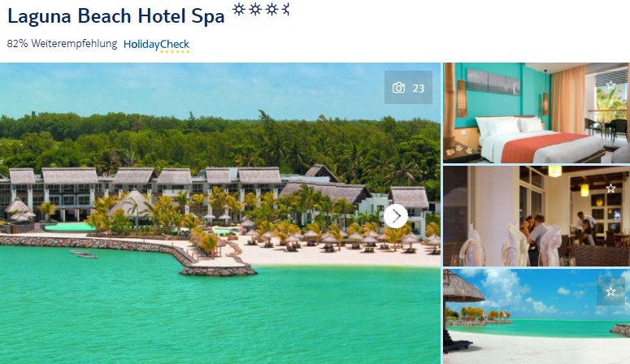Image resolution: width=630 pixels, height=364 pixels.
Task: Select the Weiterempfehlung label
Action: pos(74,44)
